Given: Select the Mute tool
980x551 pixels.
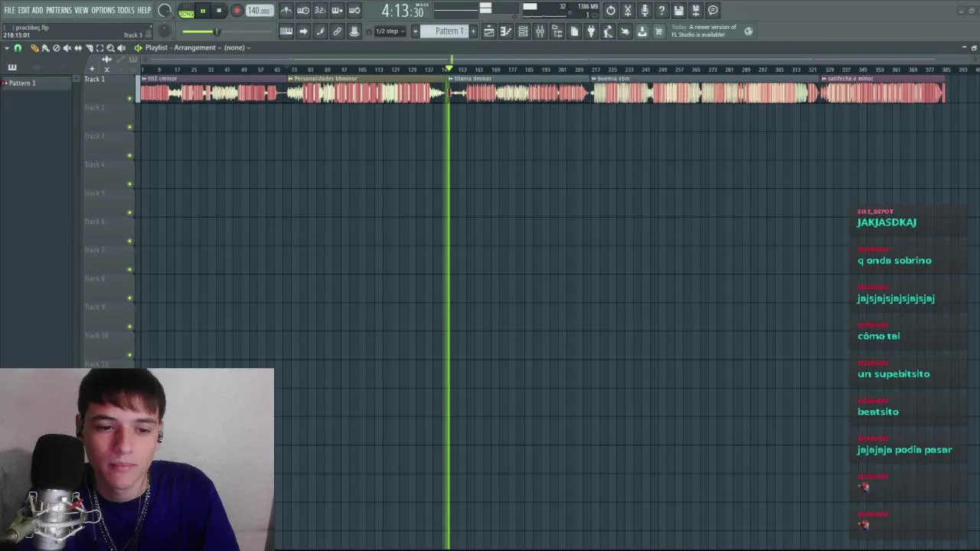Looking at the screenshot, I should (67, 48).
